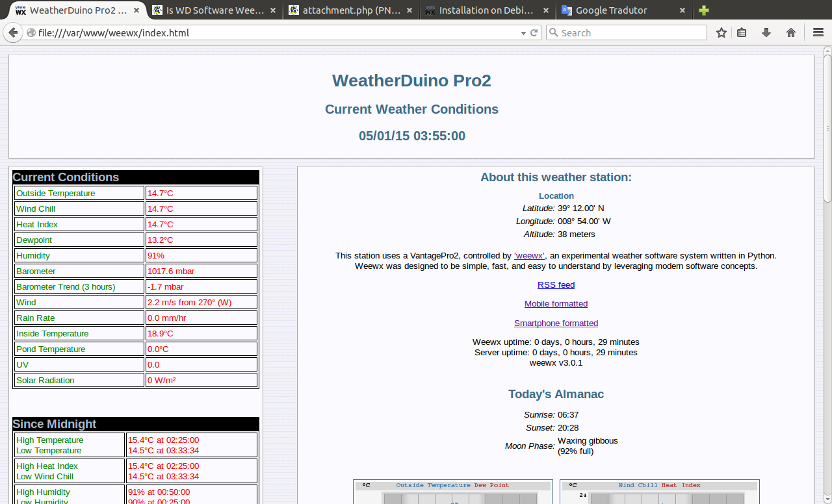Open a new tab with the plus icon
This screenshot has width=832, height=504.
point(704,10)
